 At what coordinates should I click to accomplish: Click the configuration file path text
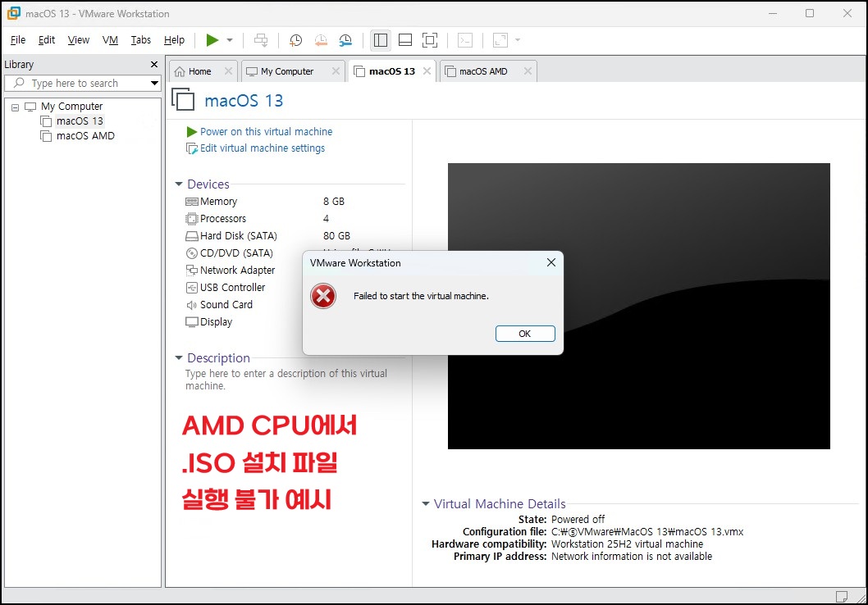point(647,532)
